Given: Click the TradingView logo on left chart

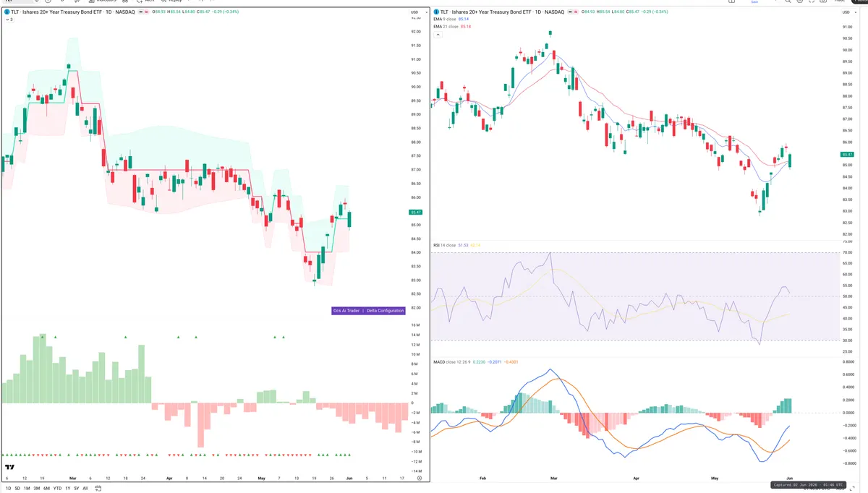Looking at the screenshot, I should click(11, 466).
